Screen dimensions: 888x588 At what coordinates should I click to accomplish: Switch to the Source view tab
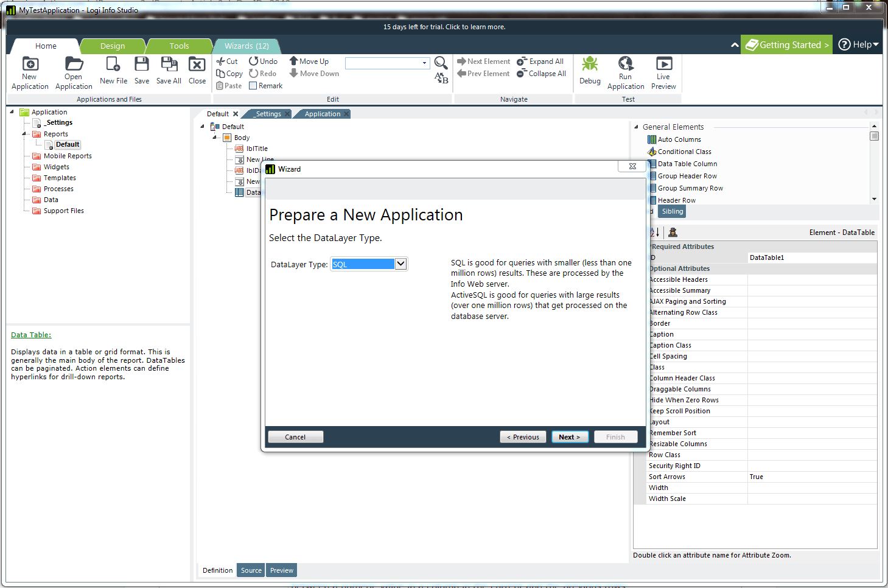251,570
